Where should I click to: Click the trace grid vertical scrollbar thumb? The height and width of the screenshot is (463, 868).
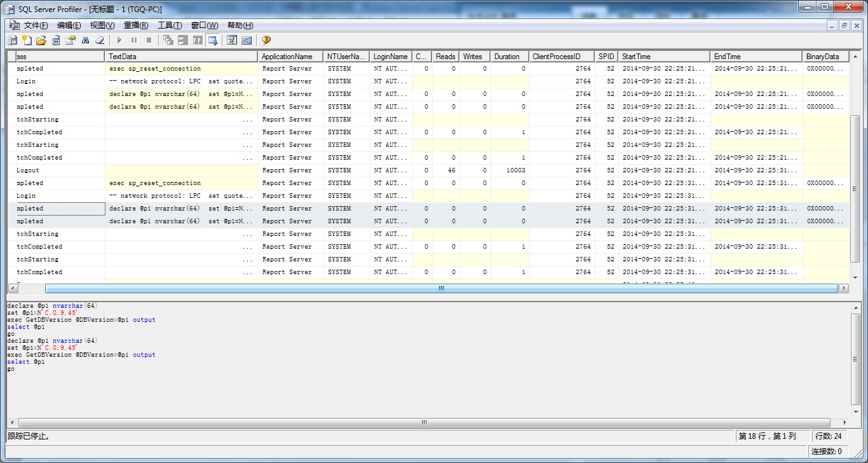coord(855,189)
